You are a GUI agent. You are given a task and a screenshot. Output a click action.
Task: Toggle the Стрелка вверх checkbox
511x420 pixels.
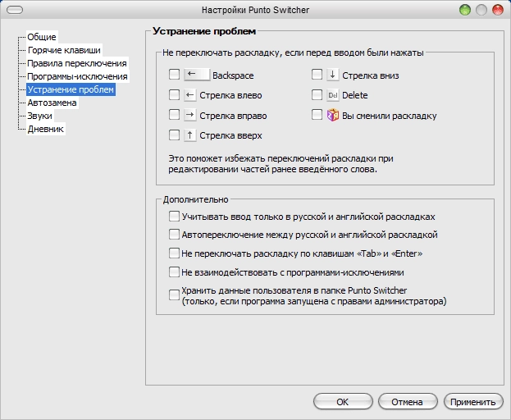pyautogui.click(x=175, y=135)
